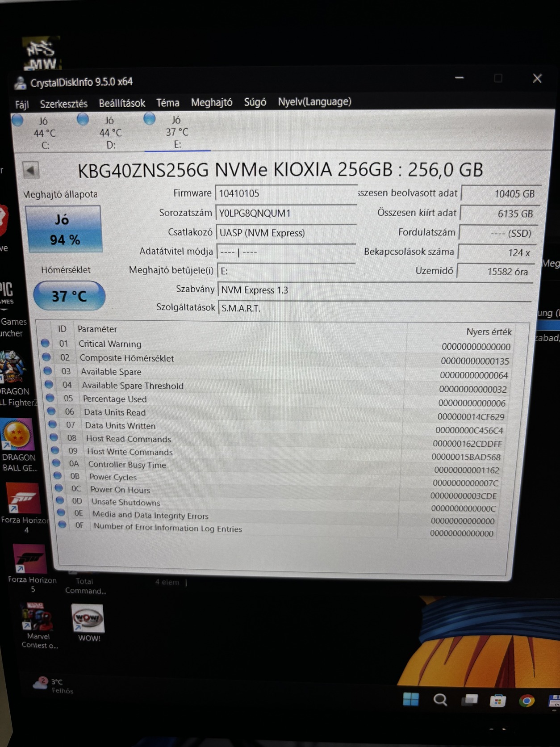The width and height of the screenshot is (560, 747).
Task: Click the serial number field Y0LPG8QNQUM1
Action: click(x=286, y=213)
